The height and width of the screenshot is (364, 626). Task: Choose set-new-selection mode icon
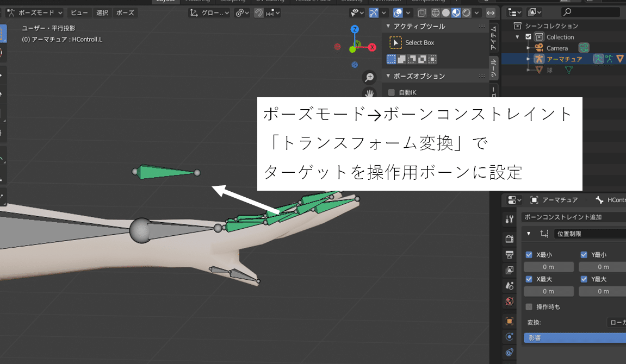pos(391,59)
